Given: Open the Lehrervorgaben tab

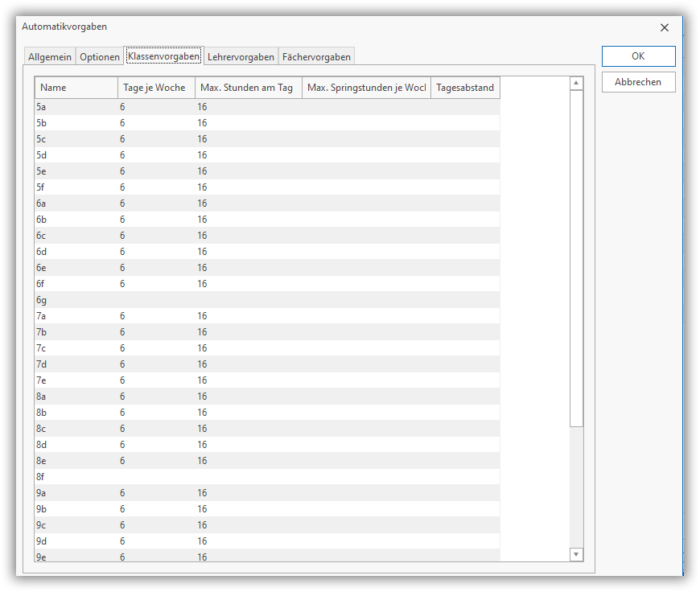Looking at the screenshot, I should click(241, 57).
